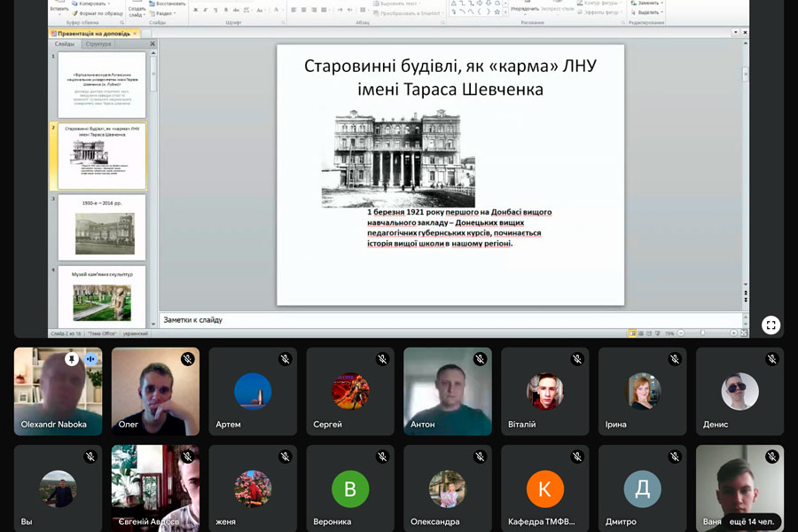The width and height of the screenshot is (798, 532).
Task: Enter full screen with the round expand button
Action: (x=771, y=325)
